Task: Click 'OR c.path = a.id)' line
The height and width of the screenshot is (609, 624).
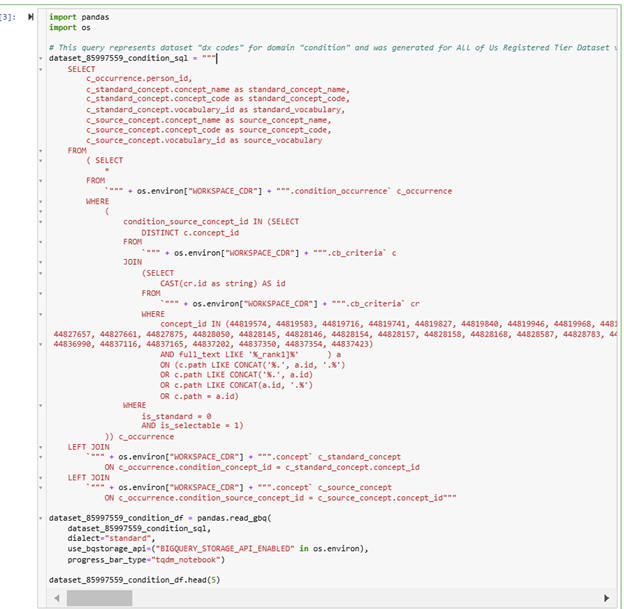Action: [x=199, y=396]
